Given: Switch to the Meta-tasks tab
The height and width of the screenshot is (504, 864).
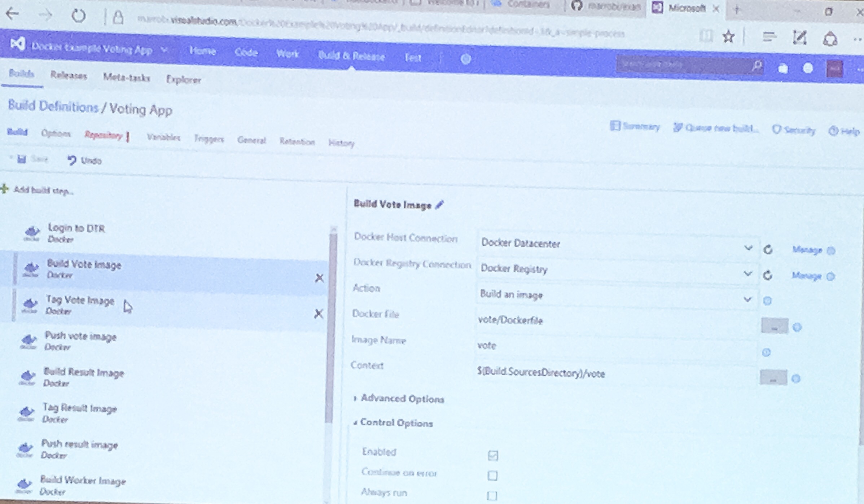Looking at the screenshot, I should click(126, 78).
